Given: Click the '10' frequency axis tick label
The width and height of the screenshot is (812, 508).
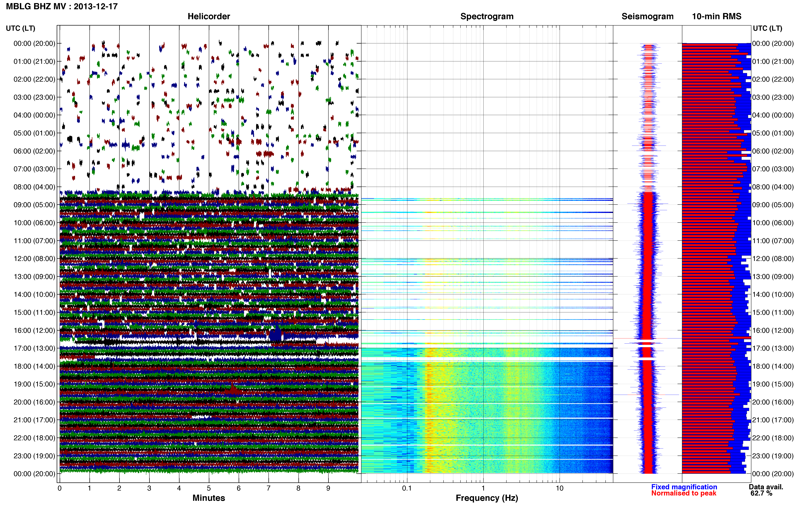Looking at the screenshot, I should click(559, 488).
